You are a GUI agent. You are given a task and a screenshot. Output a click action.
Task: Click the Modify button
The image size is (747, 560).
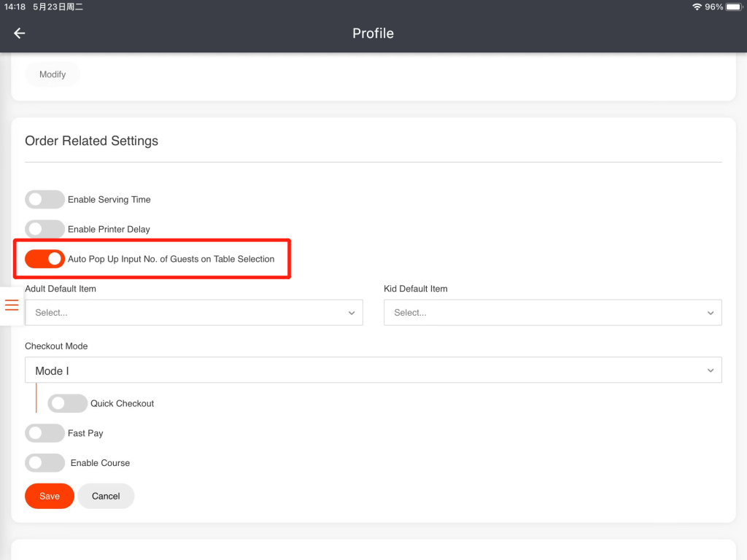53,74
